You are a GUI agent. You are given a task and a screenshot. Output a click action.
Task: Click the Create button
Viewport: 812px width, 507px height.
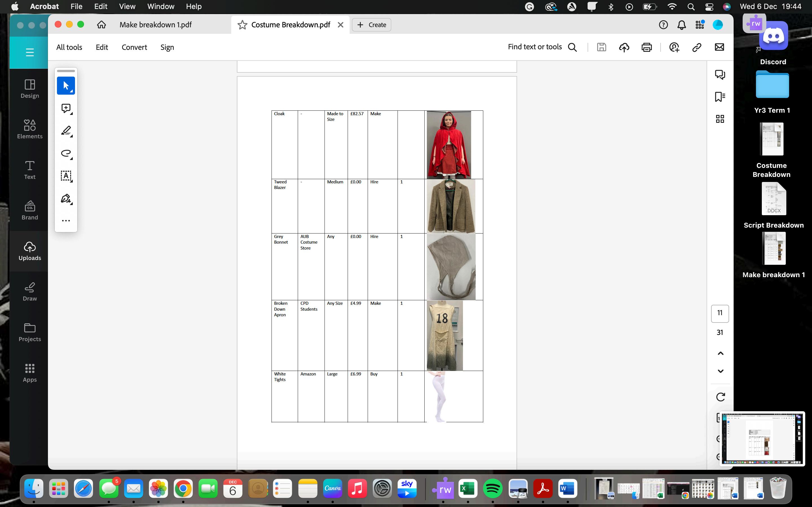click(371, 25)
